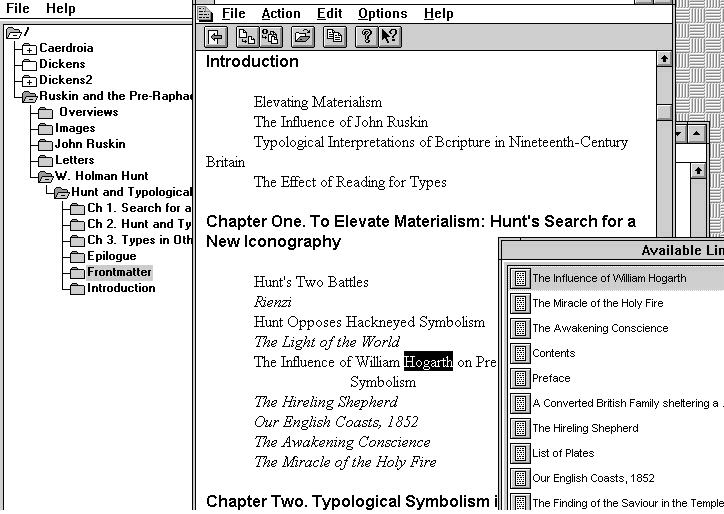Select Preface in the Available Links list
The image size is (724, 514).
(x=551, y=378)
